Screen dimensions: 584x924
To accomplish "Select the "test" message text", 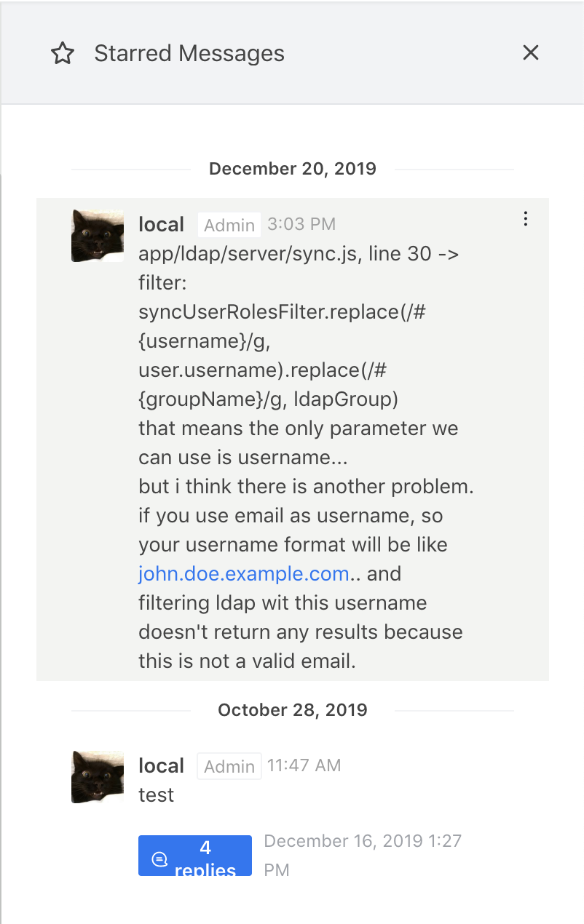I will 157,794.
